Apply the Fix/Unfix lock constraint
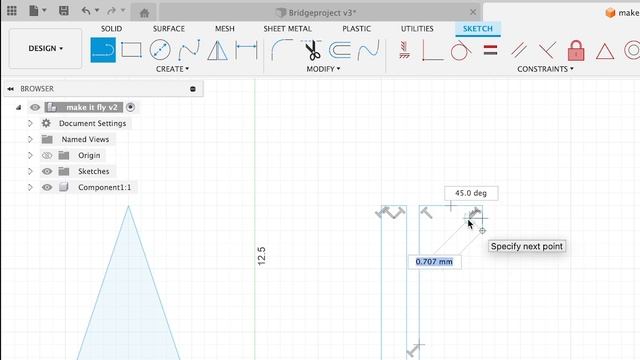The height and width of the screenshot is (360, 640). point(576,50)
